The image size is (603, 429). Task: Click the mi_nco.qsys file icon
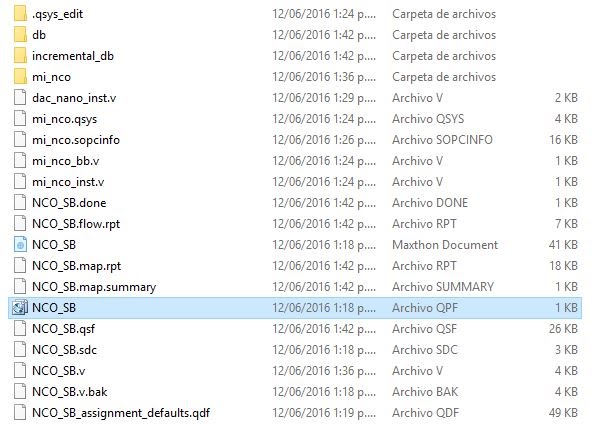click(x=20, y=119)
